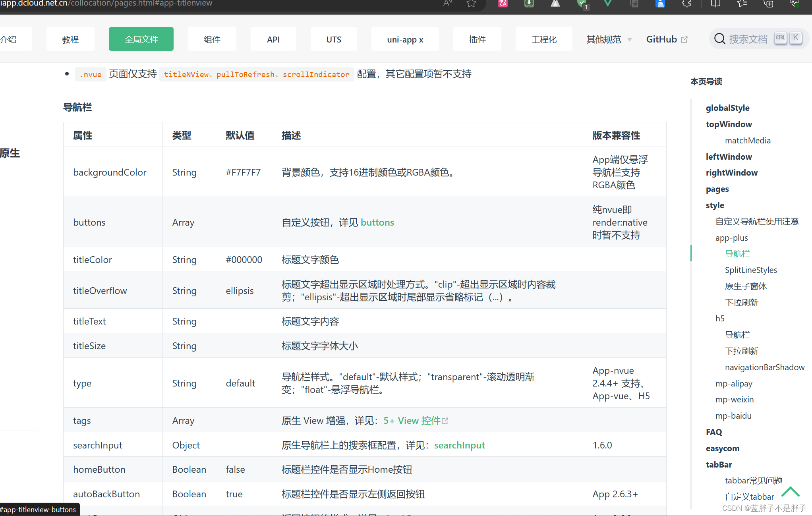Open the browser extensions puzzle icon

(x=686, y=3)
